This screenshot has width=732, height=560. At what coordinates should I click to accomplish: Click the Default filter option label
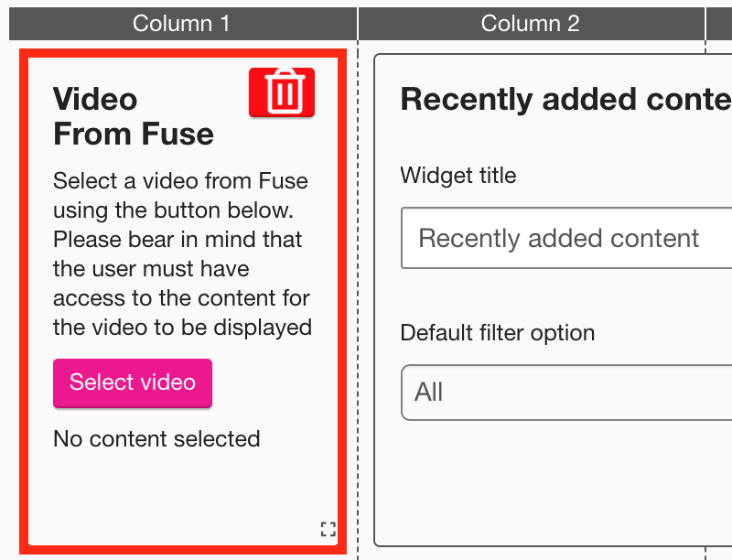[x=498, y=332]
